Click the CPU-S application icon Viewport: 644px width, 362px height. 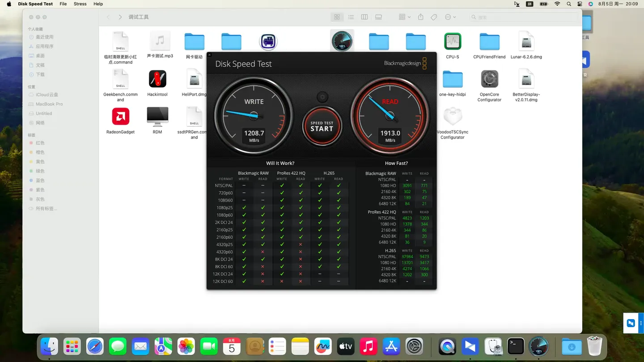coord(453,42)
